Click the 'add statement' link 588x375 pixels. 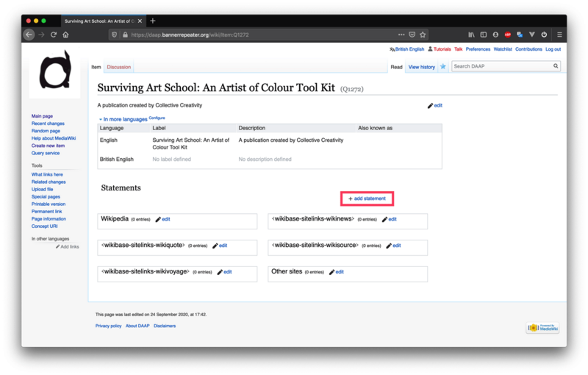367,199
